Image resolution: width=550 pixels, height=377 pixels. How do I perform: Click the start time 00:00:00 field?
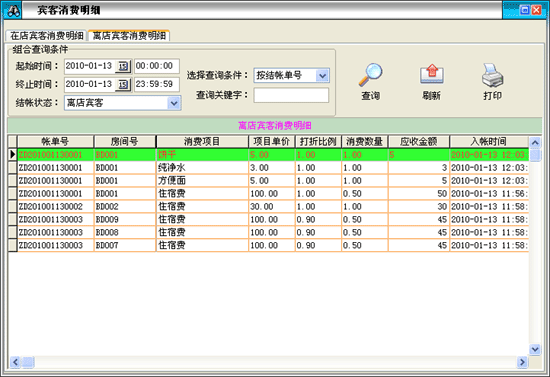tap(157, 66)
